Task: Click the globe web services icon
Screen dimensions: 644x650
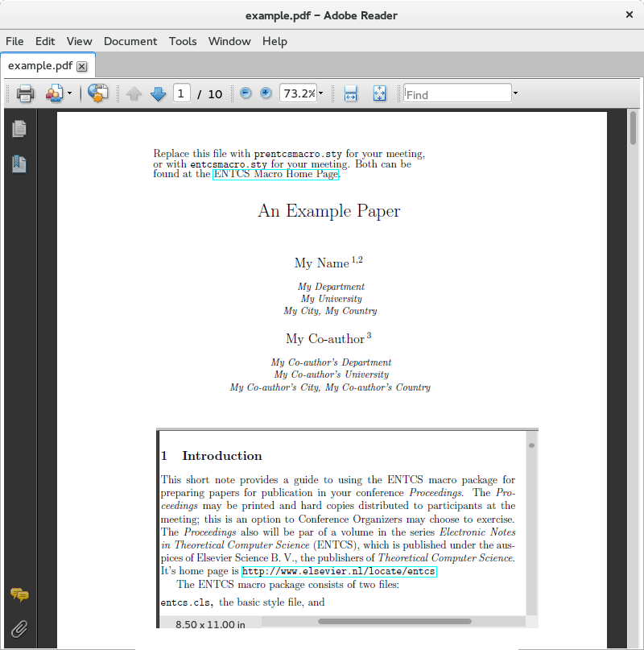Action: [x=97, y=93]
